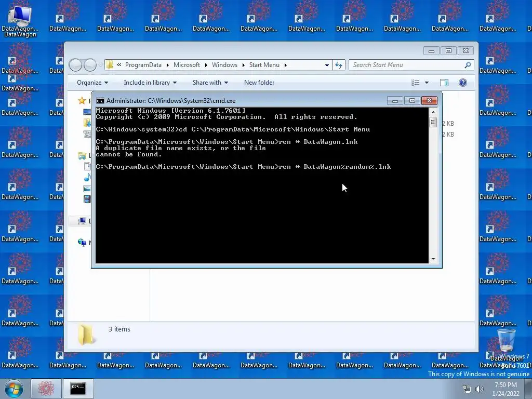Minimize the cmd.exe window
The image size is (532, 399).
395,101
